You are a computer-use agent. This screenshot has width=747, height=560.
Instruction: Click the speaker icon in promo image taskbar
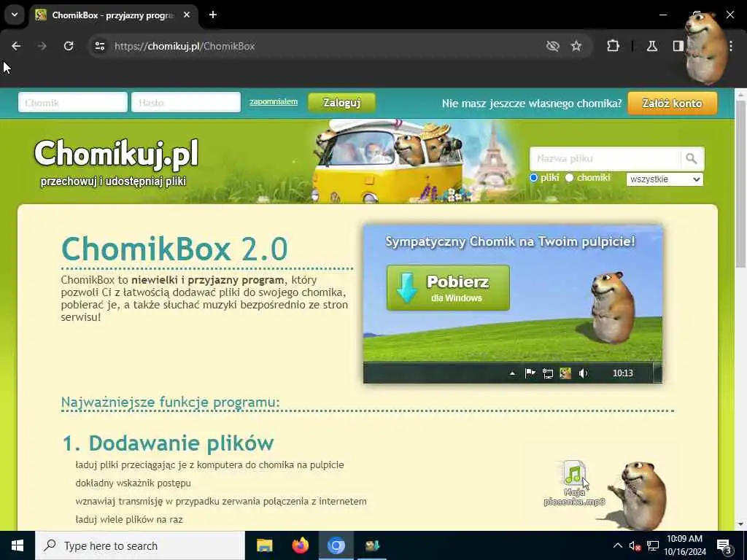(584, 373)
